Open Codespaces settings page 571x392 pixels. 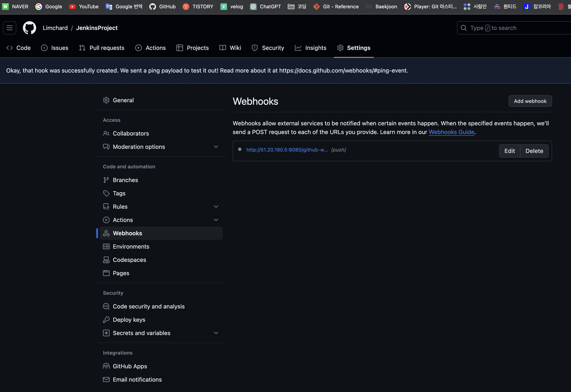(x=129, y=260)
